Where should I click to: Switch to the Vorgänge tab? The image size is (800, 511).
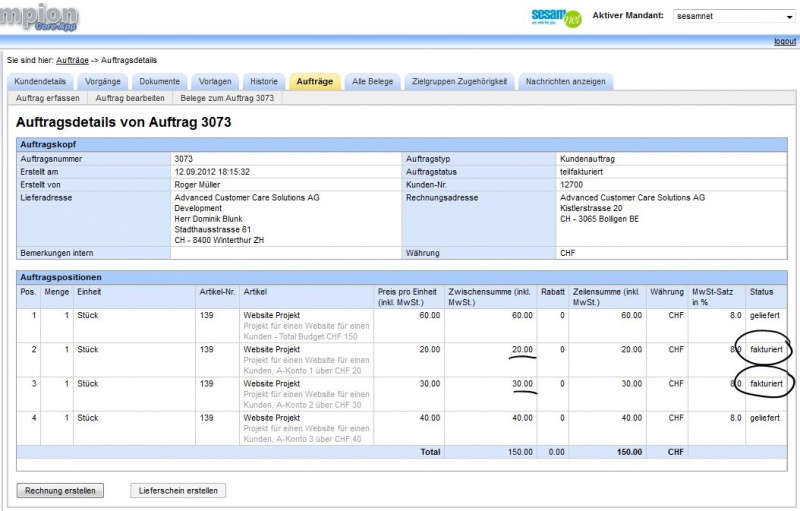(x=103, y=81)
